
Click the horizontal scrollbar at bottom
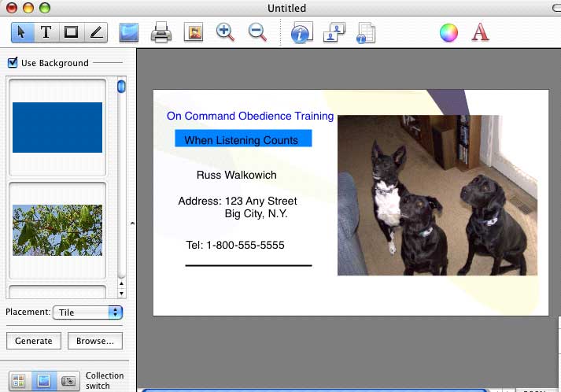tap(315, 390)
